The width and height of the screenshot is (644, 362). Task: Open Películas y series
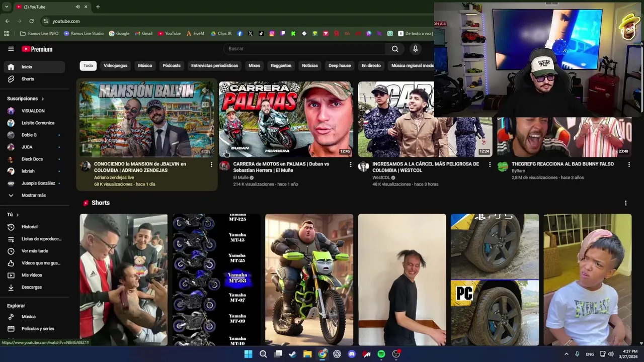tap(34, 329)
